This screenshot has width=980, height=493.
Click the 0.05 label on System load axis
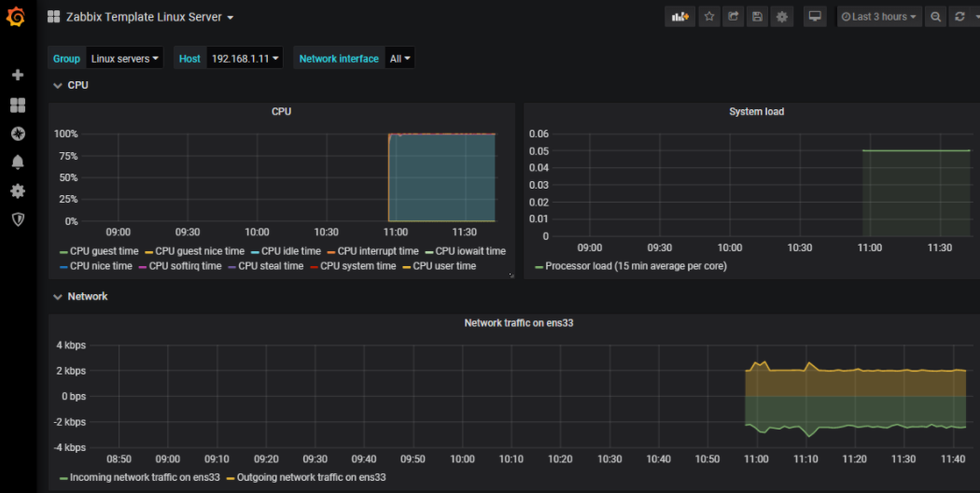coord(539,150)
